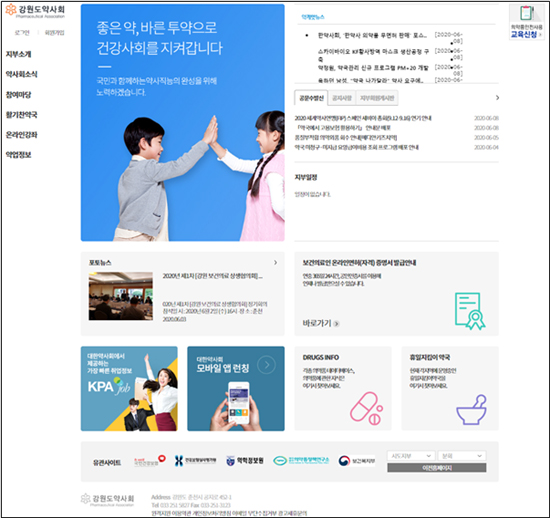This screenshot has height=518, width=550.
Task: Open the 참여마당 menu
Action: point(18,94)
